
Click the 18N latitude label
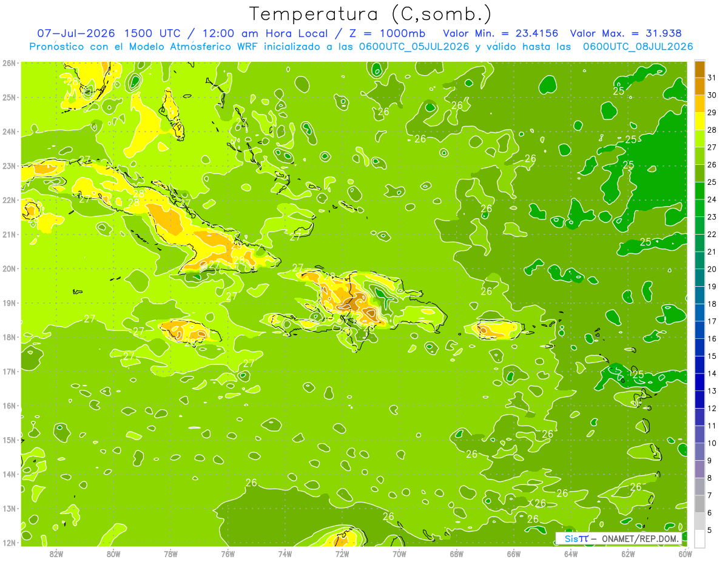(9, 337)
